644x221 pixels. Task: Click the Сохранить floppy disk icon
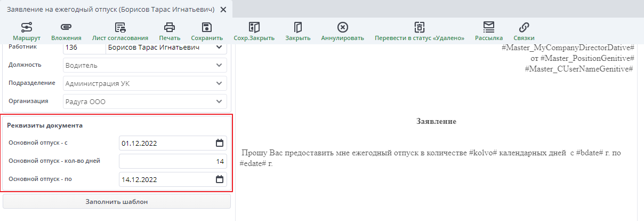[207, 27]
